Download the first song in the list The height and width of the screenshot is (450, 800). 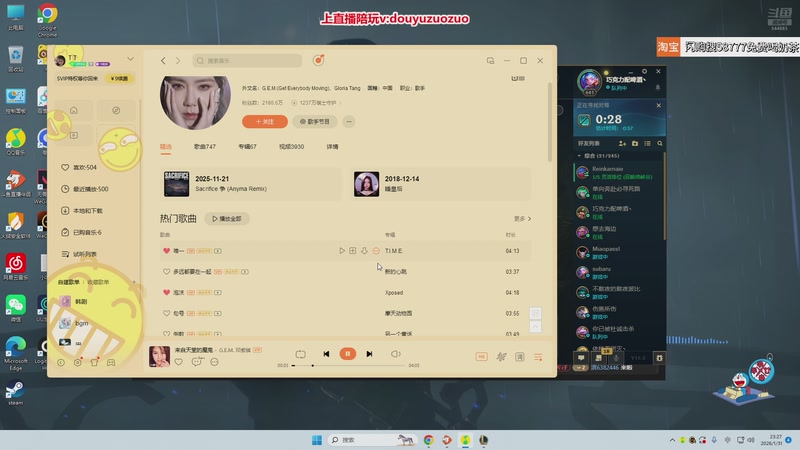[x=364, y=251]
